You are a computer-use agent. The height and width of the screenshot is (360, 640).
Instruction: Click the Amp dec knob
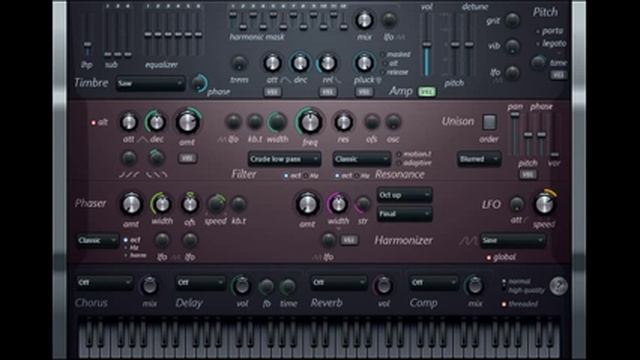click(x=300, y=63)
